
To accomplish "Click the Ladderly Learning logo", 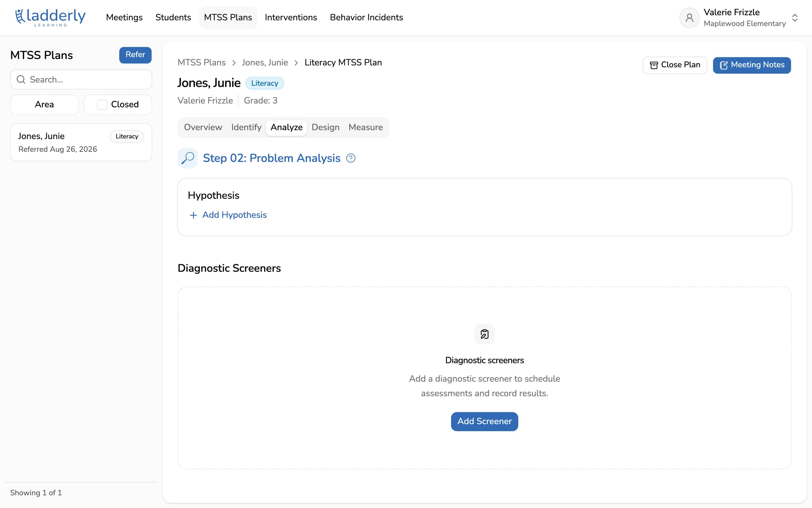I will pos(50,18).
